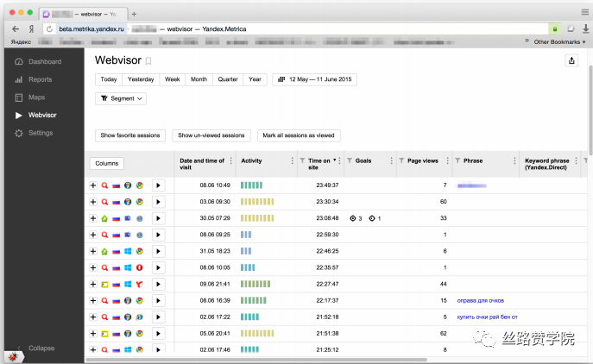Open the calendar date range picker
This screenshot has height=364, width=593.
pos(314,79)
